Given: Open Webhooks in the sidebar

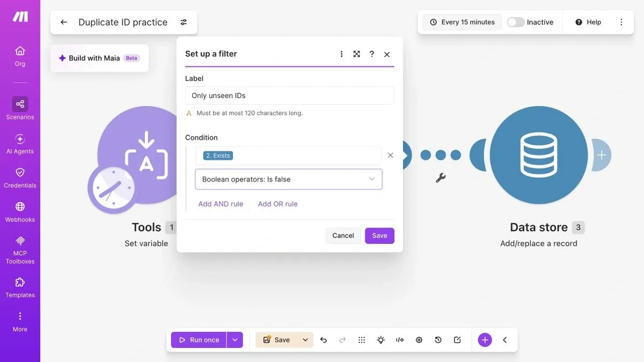Looking at the screenshot, I should (20, 212).
